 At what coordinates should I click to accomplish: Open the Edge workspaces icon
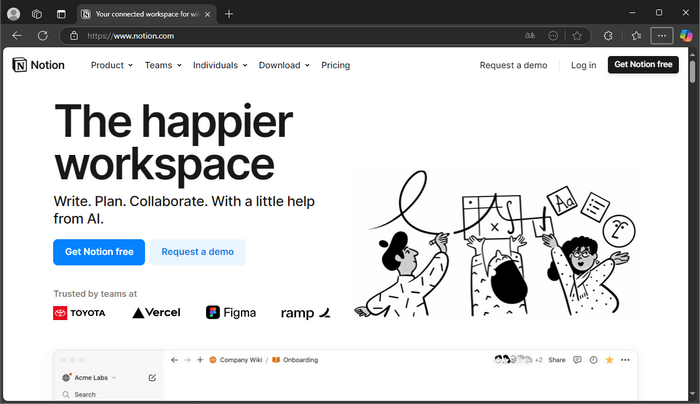point(37,14)
